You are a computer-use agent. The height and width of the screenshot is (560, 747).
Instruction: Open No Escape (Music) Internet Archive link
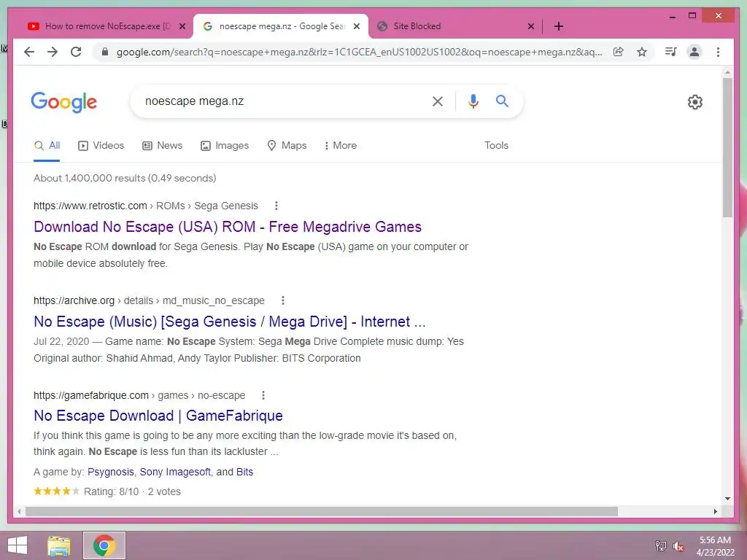pyautogui.click(x=229, y=322)
